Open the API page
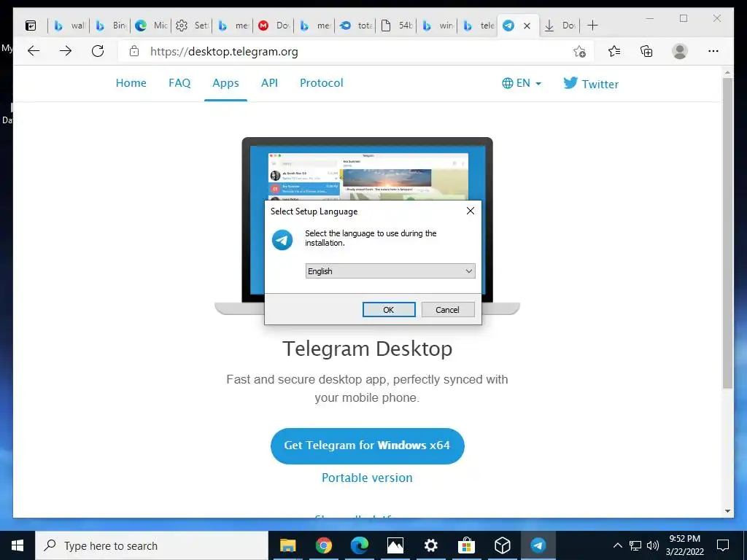Viewport: 747px width, 560px height. tap(269, 83)
